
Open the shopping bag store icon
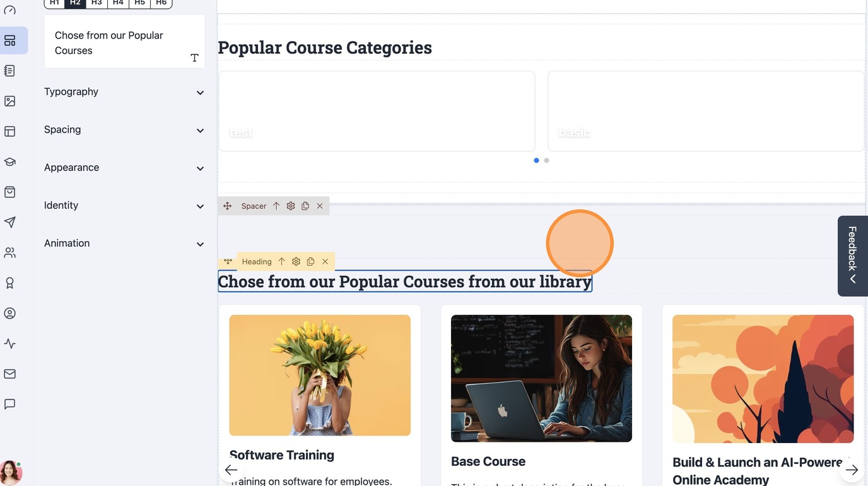[9, 192]
